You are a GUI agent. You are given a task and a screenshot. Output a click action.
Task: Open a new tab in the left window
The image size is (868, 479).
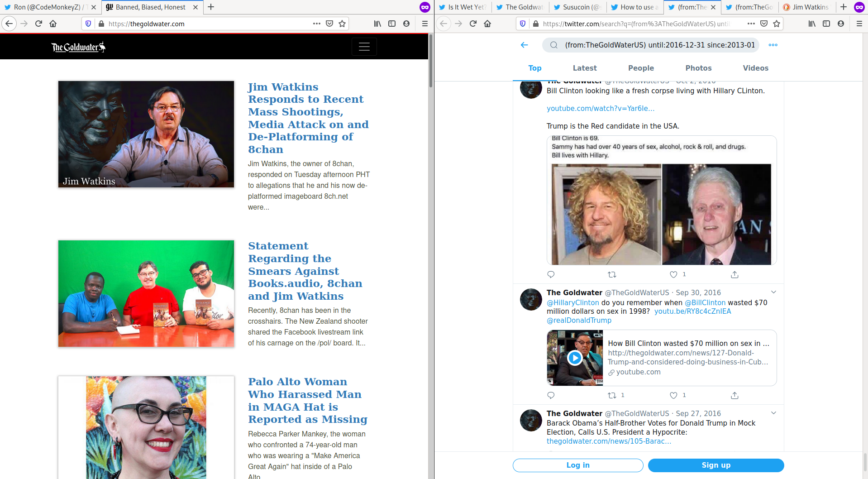(211, 7)
